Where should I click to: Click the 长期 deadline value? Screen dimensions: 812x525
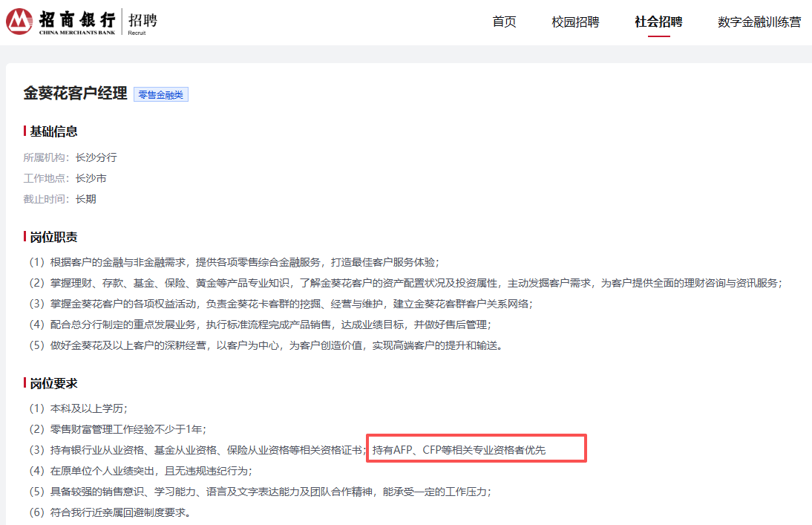pos(85,199)
